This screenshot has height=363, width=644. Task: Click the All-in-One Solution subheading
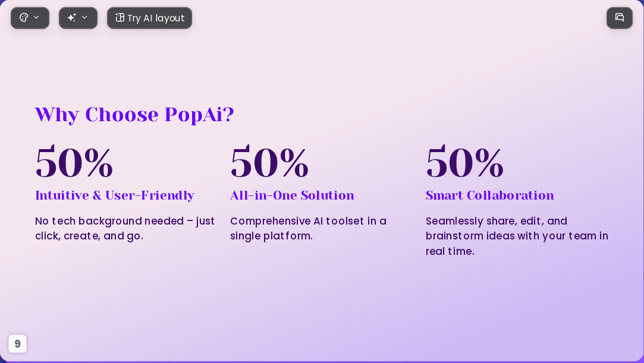click(x=292, y=195)
